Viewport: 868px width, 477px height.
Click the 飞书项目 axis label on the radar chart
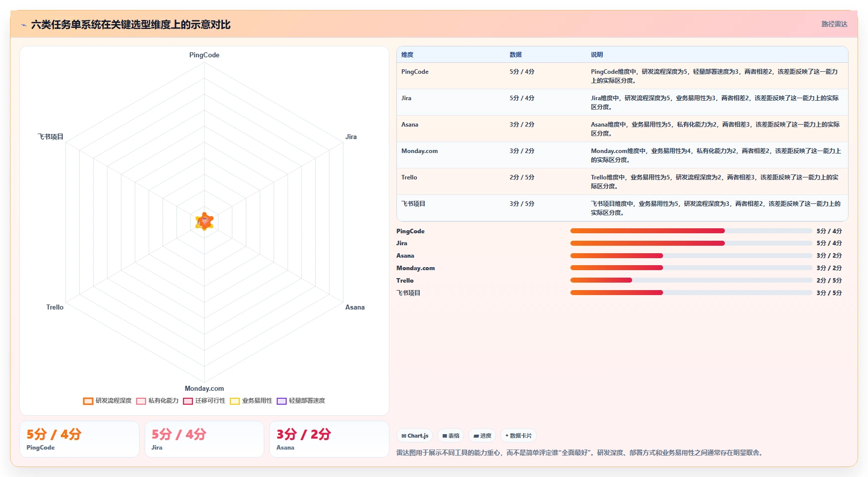[x=50, y=137]
